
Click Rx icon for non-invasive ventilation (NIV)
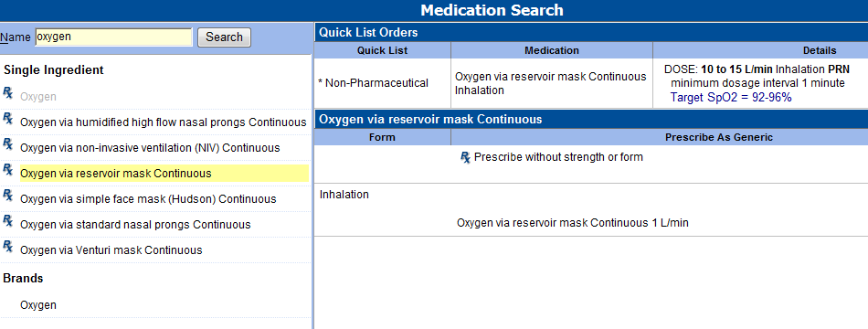7,143
